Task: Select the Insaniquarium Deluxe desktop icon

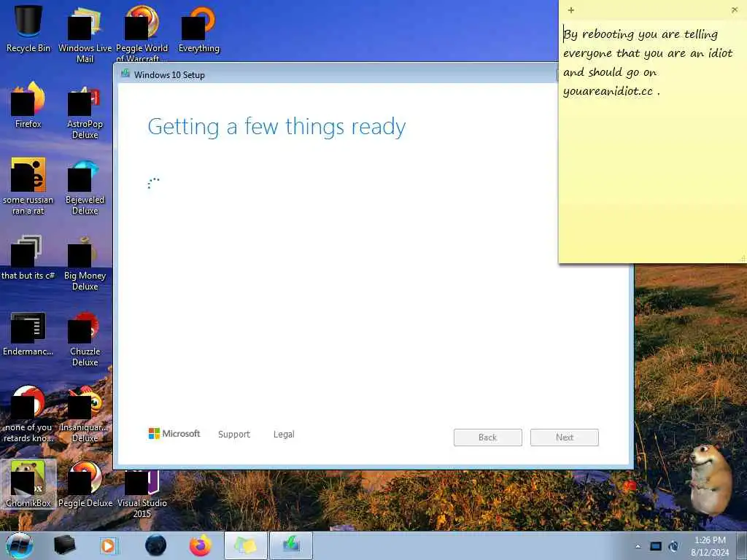Action: 85,414
